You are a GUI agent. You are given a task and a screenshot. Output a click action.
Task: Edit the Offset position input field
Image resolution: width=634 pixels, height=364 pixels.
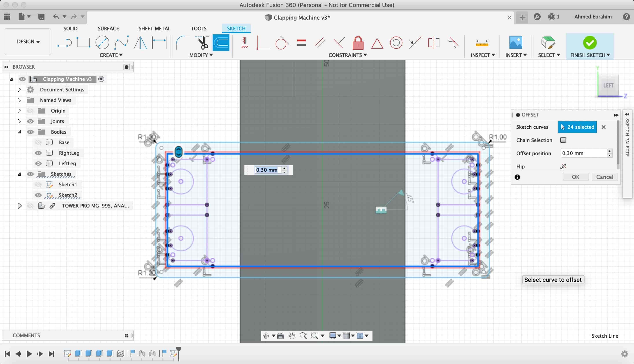(x=584, y=153)
